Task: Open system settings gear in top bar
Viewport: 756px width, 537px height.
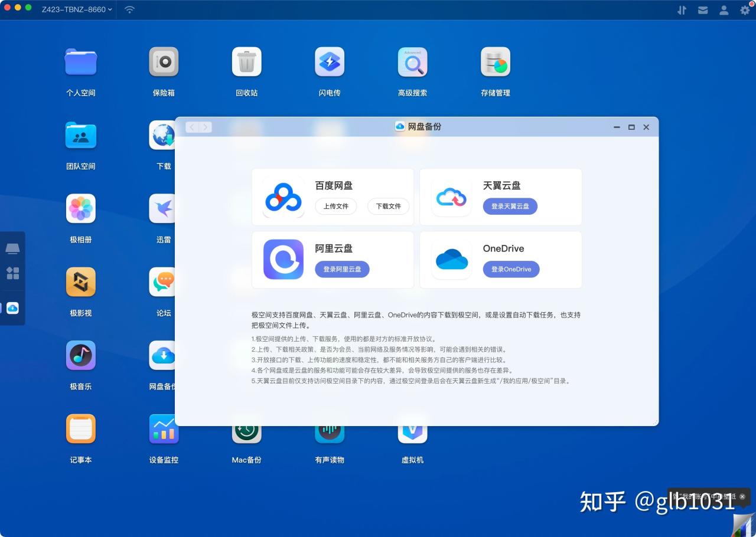Action: click(x=744, y=9)
